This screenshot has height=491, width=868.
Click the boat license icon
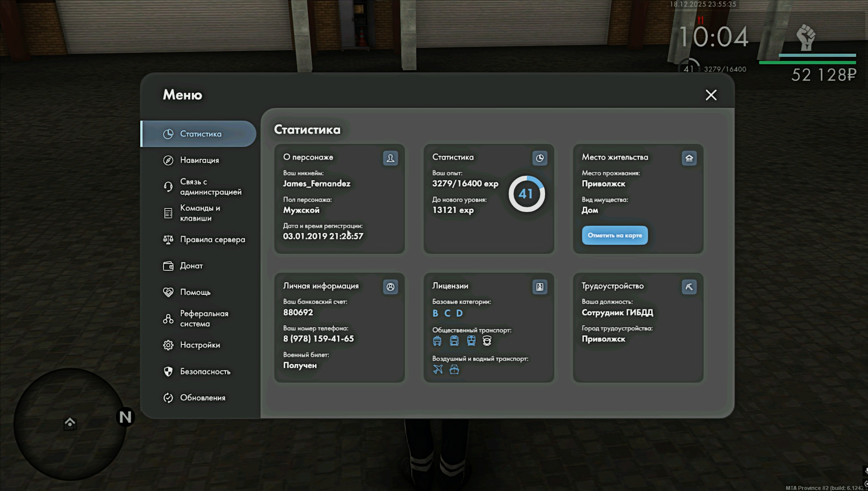click(x=454, y=369)
